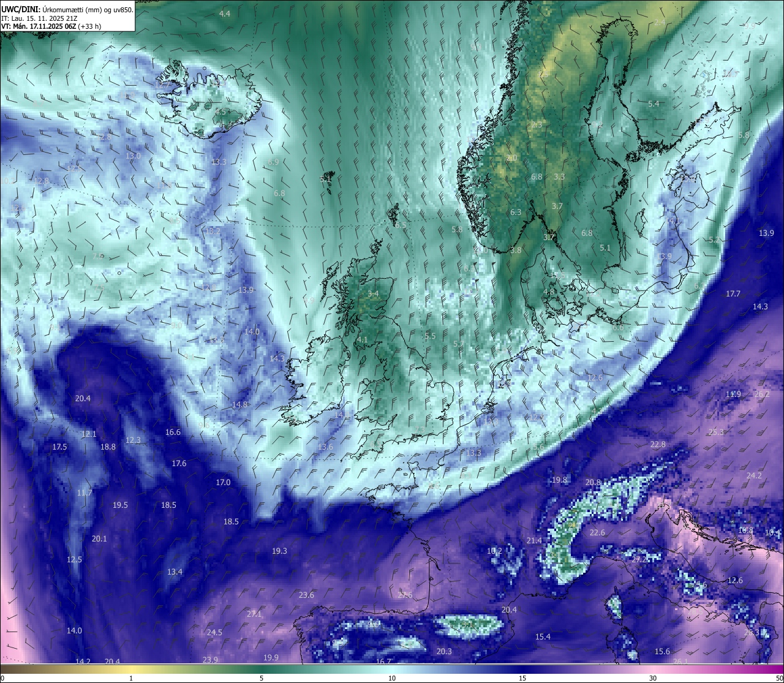Click the 19.8 value on the map
Viewport: 784px width, 683px height.
click(x=560, y=480)
